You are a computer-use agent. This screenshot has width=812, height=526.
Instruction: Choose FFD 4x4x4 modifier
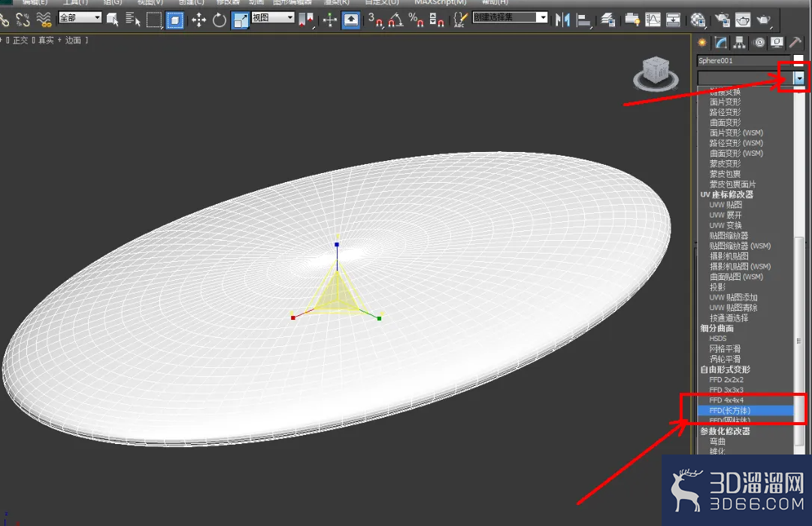click(745, 400)
